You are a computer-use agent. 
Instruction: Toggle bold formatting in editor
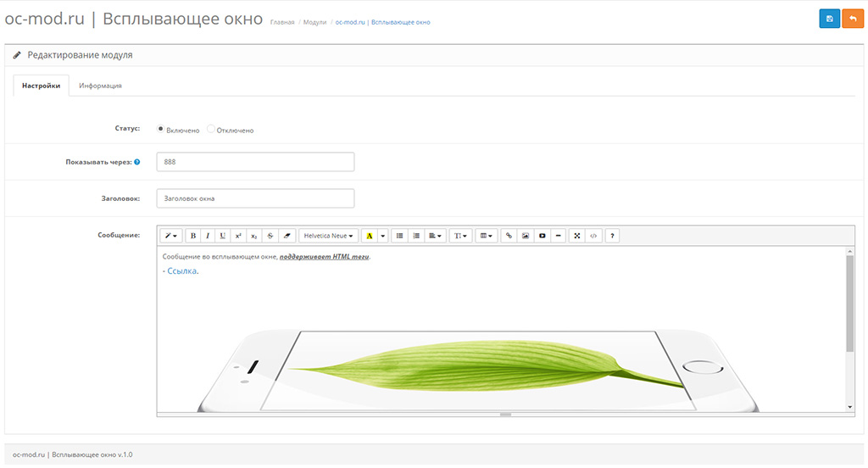click(192, 236)
